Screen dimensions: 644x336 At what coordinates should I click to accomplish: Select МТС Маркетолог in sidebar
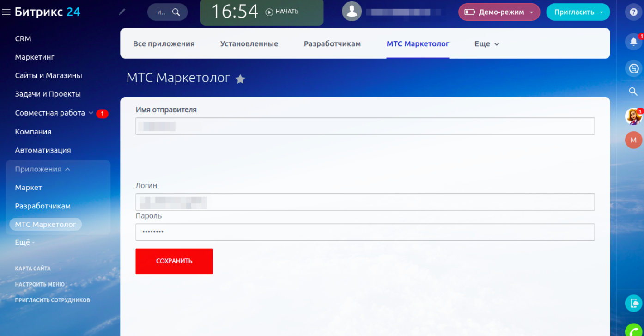46,225
